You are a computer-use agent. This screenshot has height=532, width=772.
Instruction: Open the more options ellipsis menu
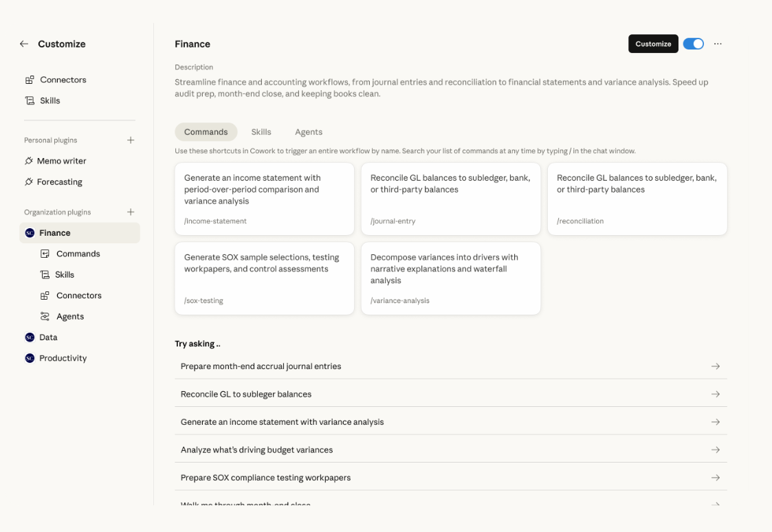click(x=718, y=44)
